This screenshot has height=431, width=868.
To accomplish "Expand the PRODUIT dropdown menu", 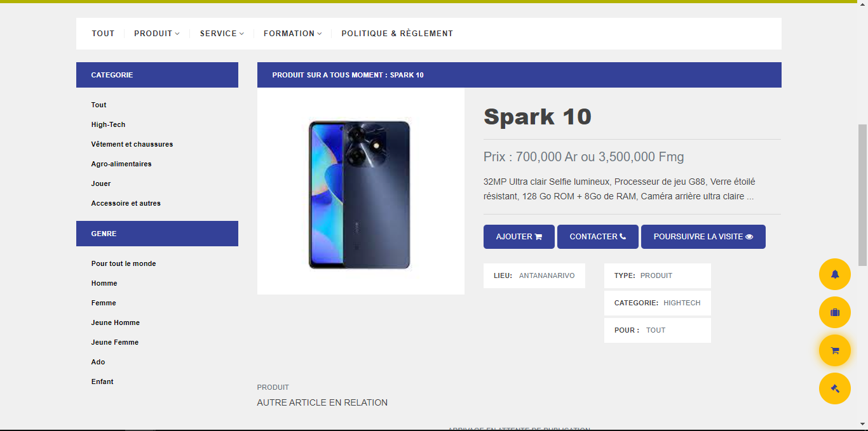I will pyautogui.click(x=157, y=34).
